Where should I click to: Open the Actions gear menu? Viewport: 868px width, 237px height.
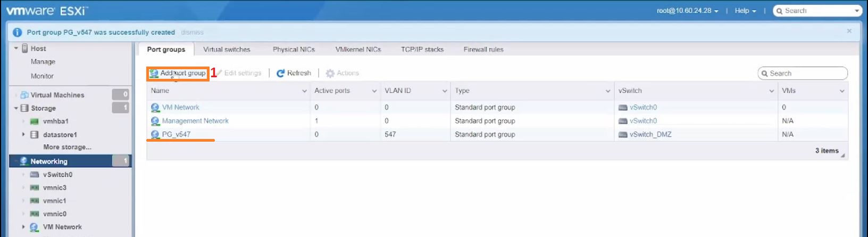pos(330,73)
